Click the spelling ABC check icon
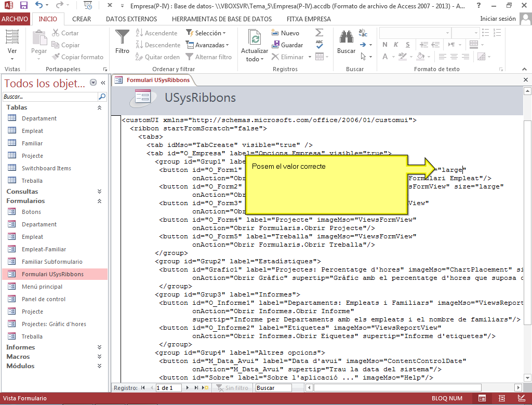 pos(320,45)
